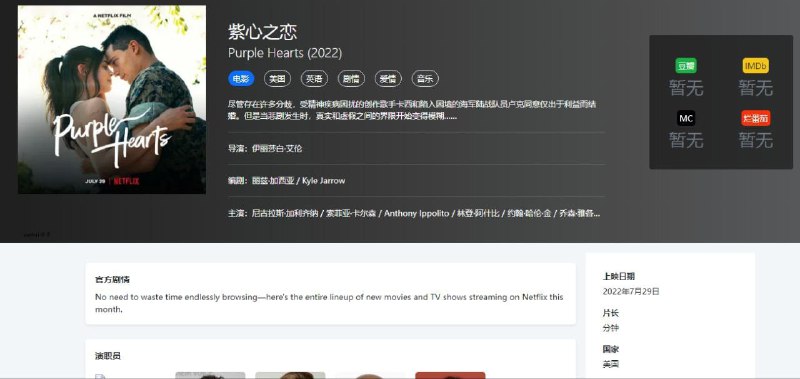Screen dimensions: 800x379
Task: Click the title 紫心之恋
Action: (x=262, y=32)
